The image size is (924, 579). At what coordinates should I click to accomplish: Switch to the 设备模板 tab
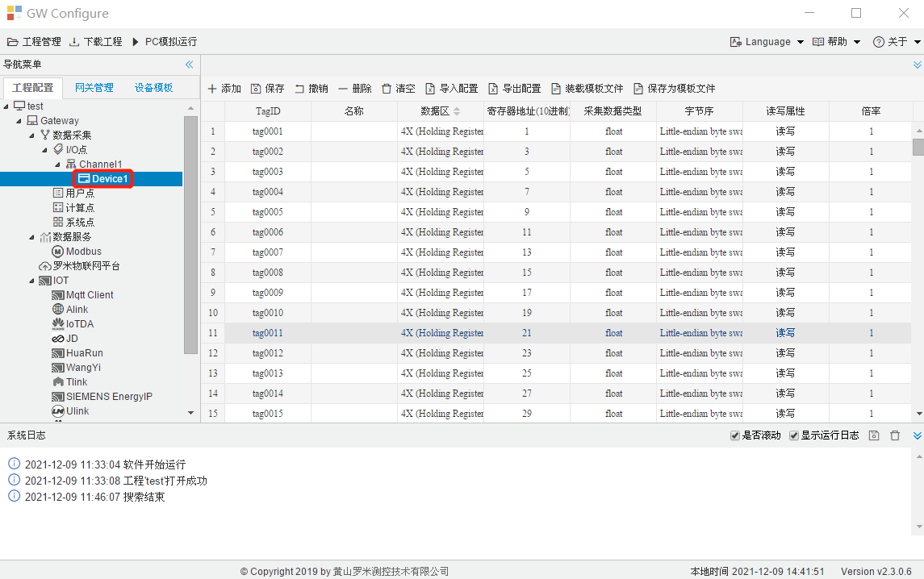click(154, 88)
